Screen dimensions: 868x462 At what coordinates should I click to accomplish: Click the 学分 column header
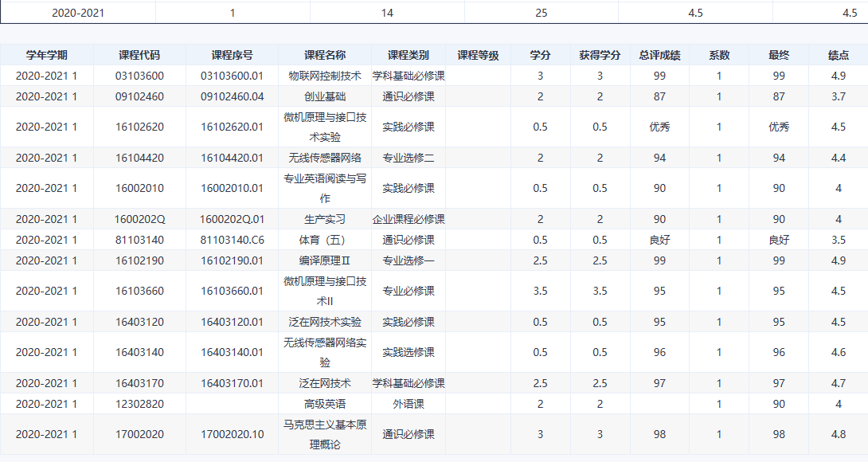click(540, 56)
